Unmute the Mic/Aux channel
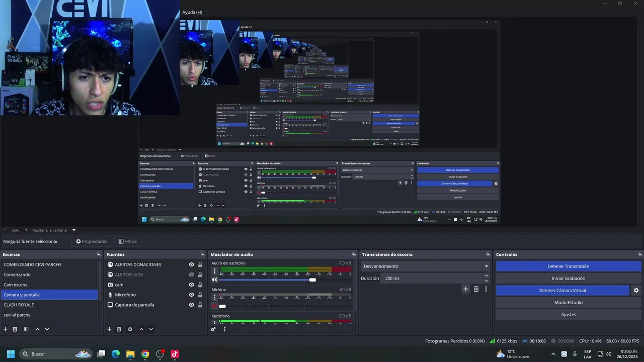The image size is (644, 362). pos(214,306)
